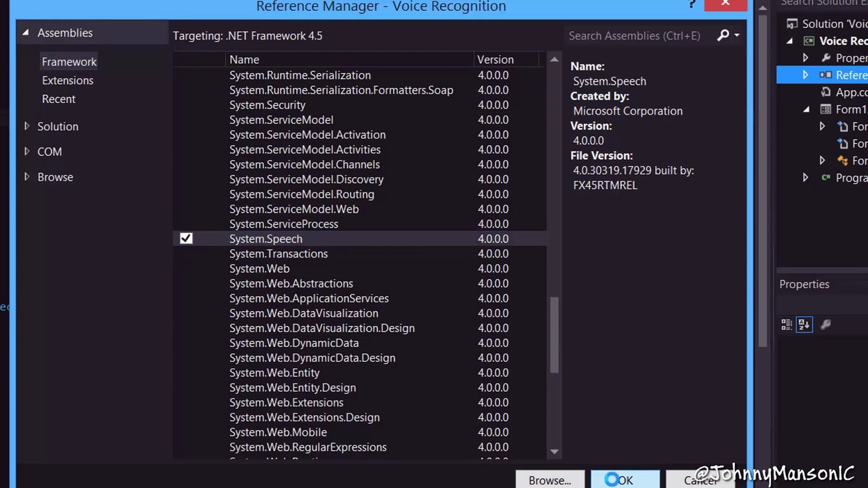Switch Properties panel to Categorized view
The height and width of the screenshot is (488, 868).
click(x=787, y=325)
